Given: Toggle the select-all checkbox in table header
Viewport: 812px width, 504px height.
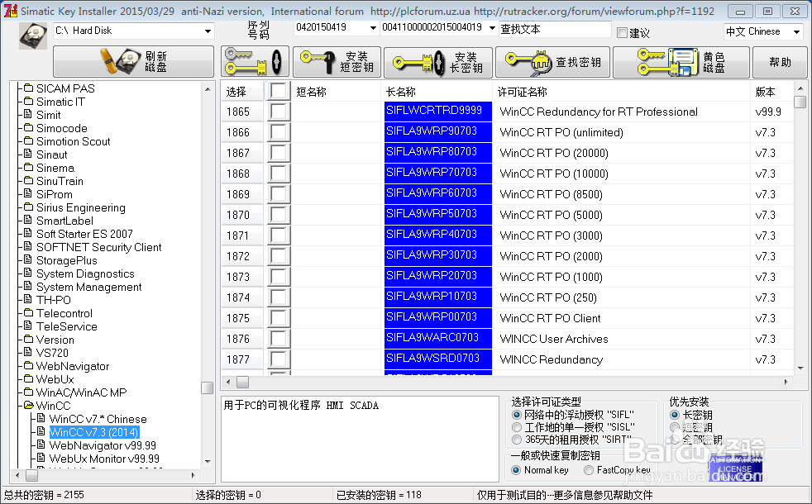Looking at the screenshot, I should click(279, 91).
